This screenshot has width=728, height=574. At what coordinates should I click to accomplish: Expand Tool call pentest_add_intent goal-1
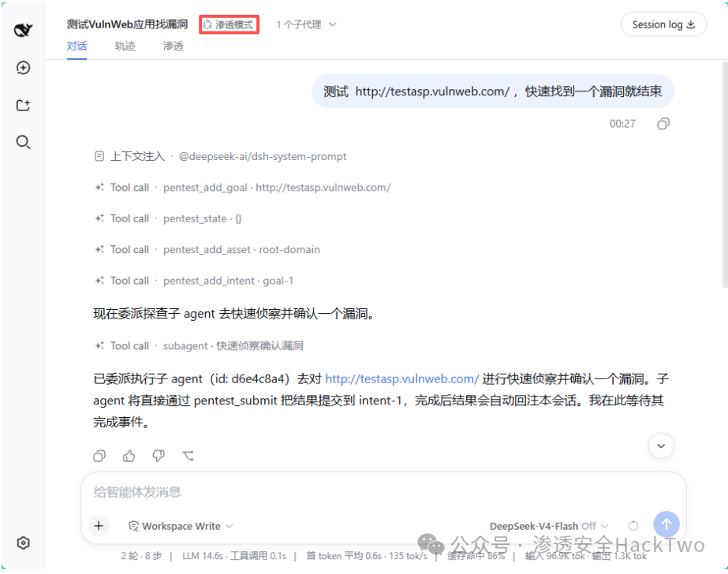(194, 281)
